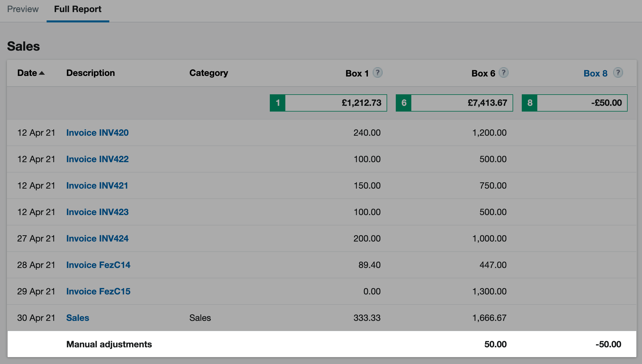Open Invoice INV420 link
642x364 pixels.
tap(97, 133)
